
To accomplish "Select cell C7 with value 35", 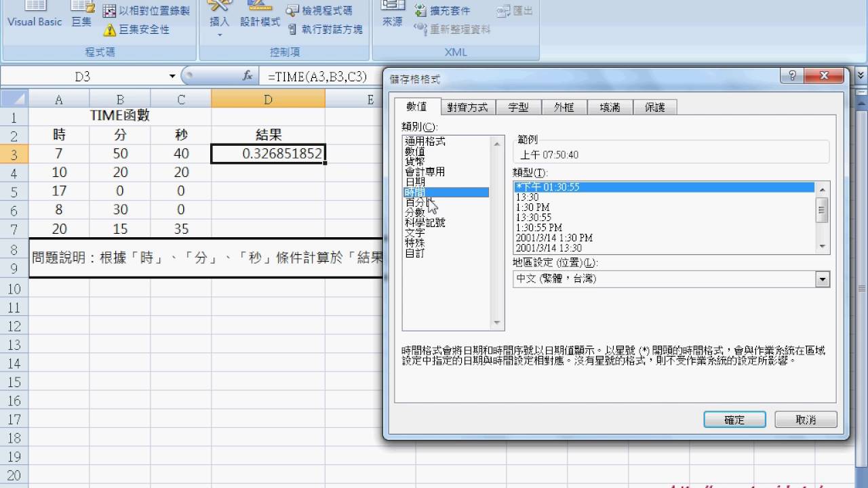I will 181,228.
